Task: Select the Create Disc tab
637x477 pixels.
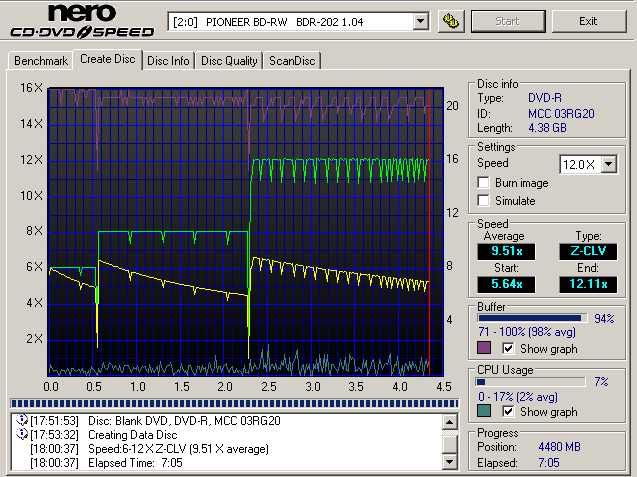Action: tap(108, 59)
